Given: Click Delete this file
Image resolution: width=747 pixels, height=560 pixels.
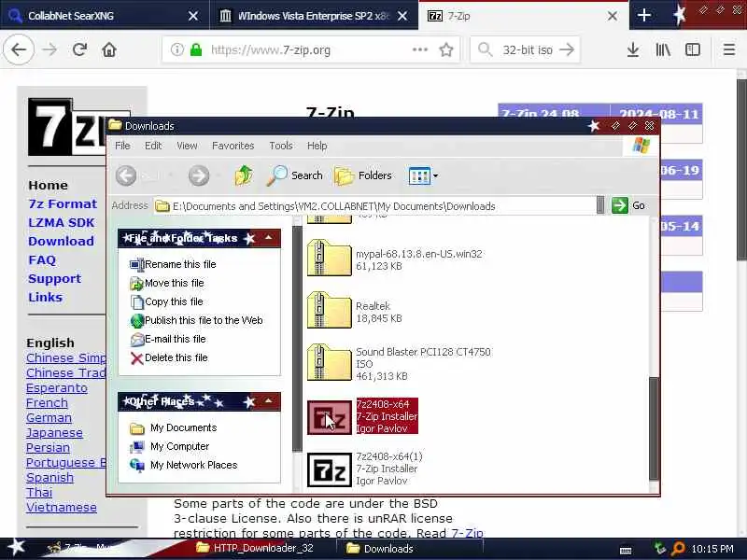Looking at the screenshot, I should [169, 357].
